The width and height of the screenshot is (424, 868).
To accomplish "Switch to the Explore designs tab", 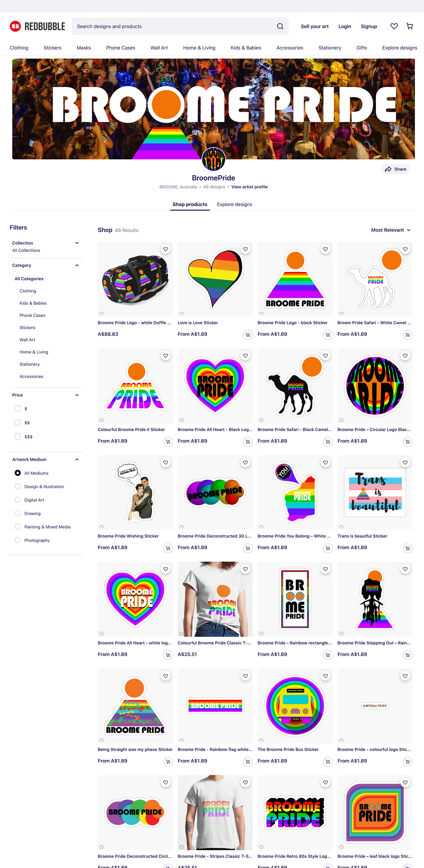I will [235, 204].
